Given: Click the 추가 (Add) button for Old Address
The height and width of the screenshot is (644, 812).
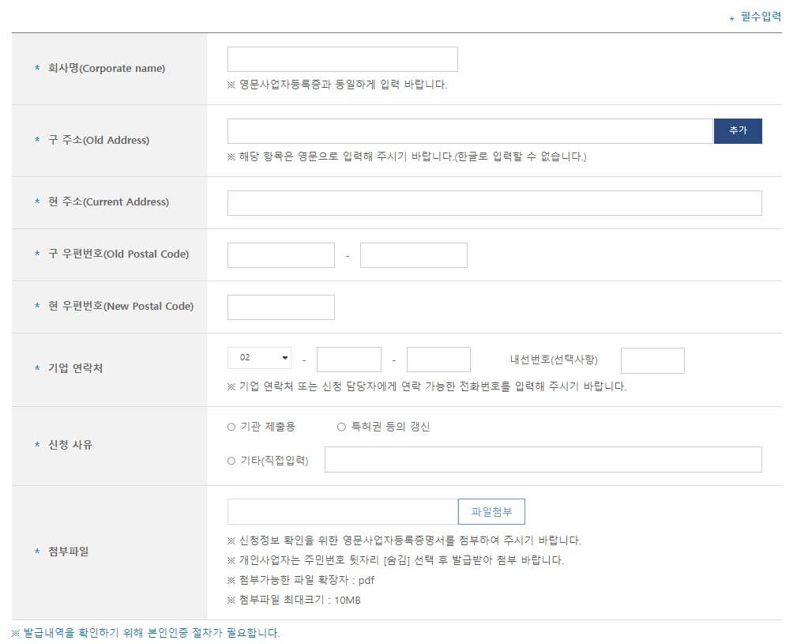Looking at the screenshot, I should pos(738,130).
